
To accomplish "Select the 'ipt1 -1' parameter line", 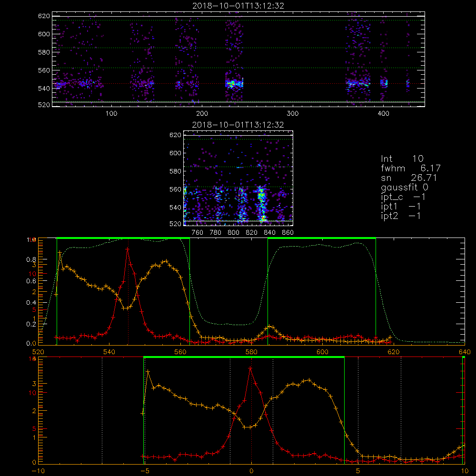I will (x=401, y=207).
